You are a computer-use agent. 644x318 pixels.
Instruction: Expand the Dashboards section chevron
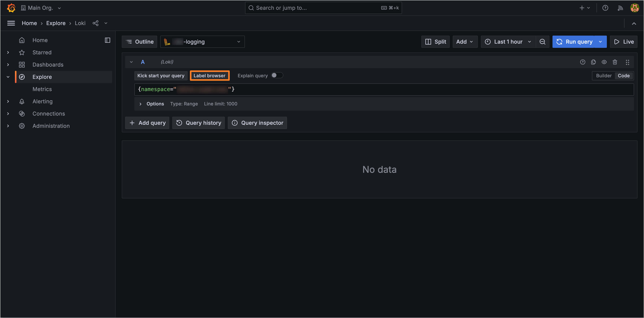click(x=8, y=65)
